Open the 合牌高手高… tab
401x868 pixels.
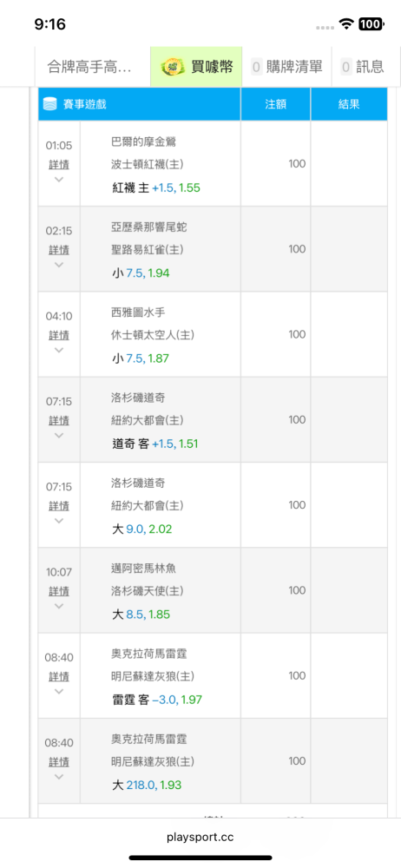[93, 67]
